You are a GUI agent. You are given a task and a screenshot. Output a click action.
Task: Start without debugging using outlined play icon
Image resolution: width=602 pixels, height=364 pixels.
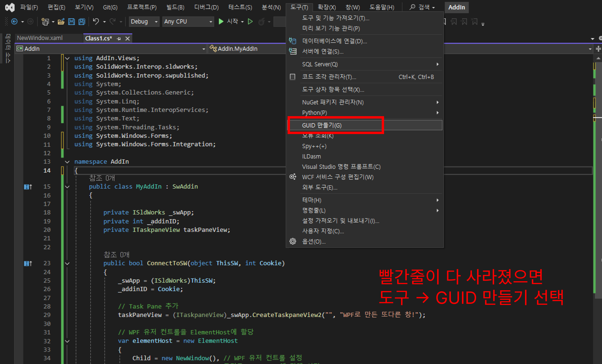(x=250, y=22)
